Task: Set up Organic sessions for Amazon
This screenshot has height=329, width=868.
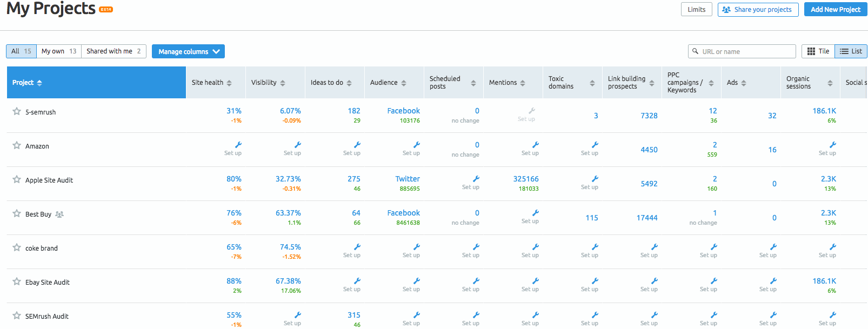Action: [828, 149]
